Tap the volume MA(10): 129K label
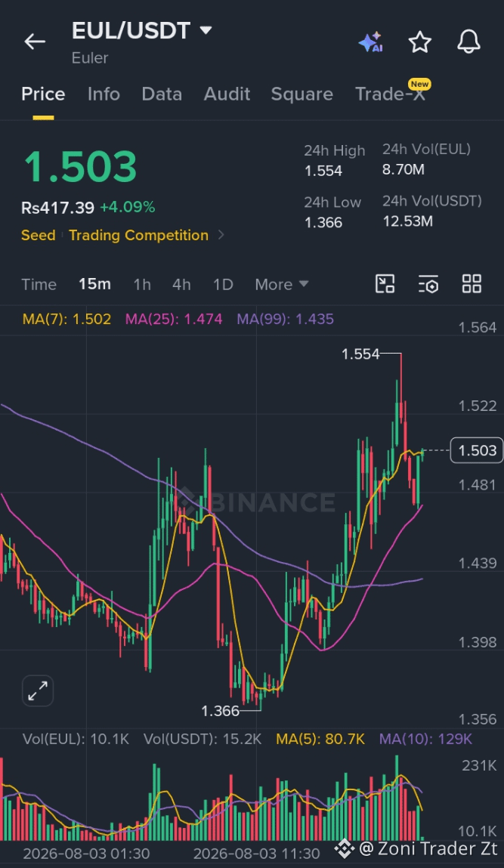The image size is (504, 868). point(425,739)
